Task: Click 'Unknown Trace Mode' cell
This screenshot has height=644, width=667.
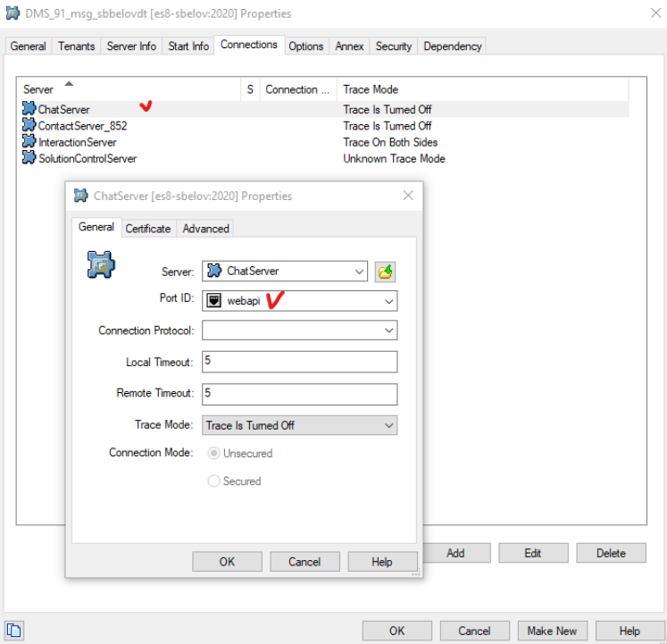Action: (x=395, y=158)
